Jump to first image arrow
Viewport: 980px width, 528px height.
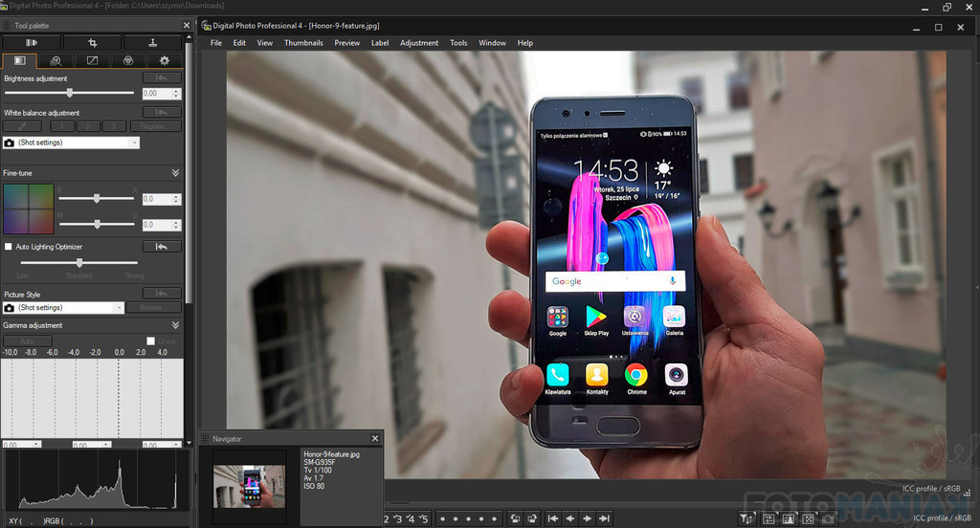(553, 518)
